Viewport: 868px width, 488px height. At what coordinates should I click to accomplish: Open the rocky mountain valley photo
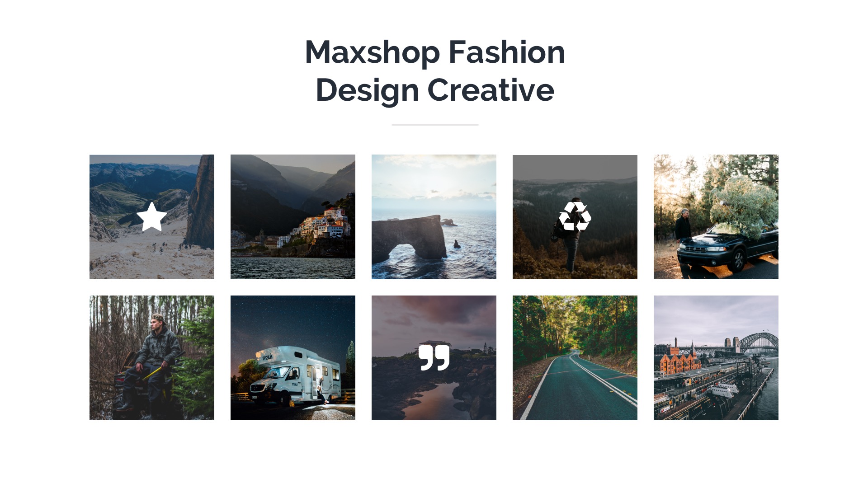coord(152,217)
